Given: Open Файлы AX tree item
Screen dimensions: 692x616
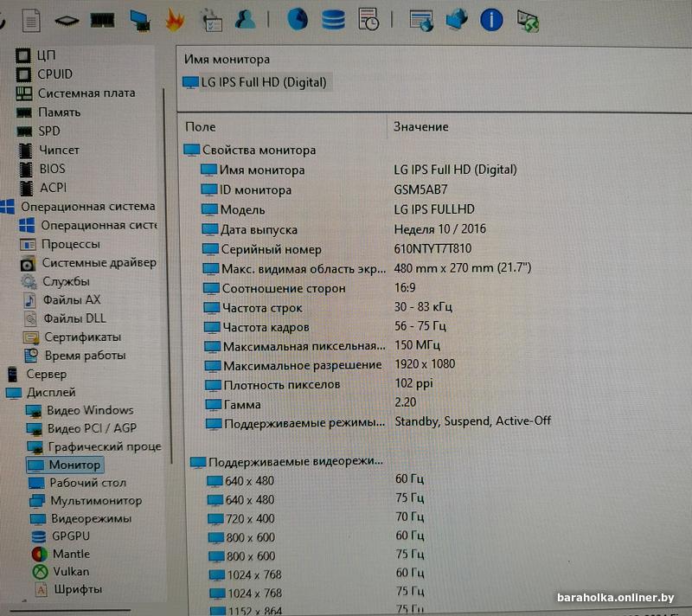Looking at the screenshot, I should [61, 300].
